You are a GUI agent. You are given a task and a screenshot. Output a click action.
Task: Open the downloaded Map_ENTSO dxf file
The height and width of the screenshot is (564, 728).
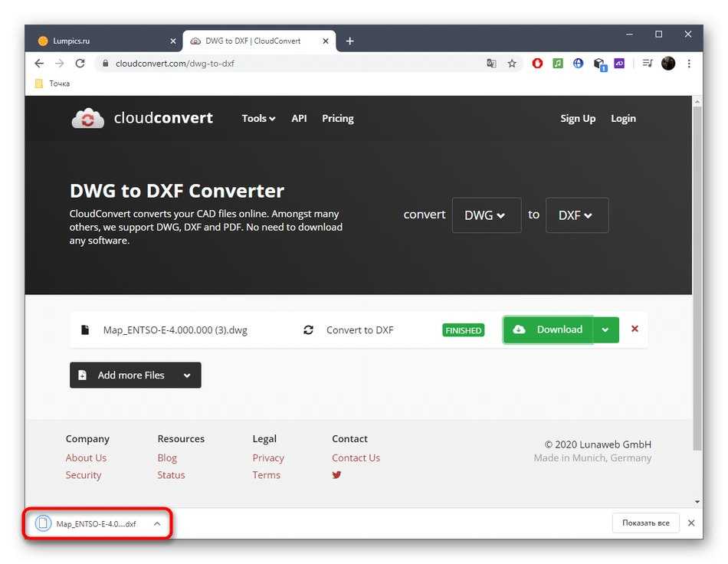[87, 524]
